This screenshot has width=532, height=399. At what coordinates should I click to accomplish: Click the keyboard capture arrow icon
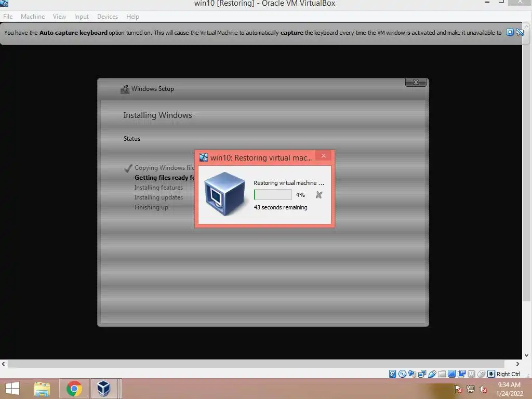491,374
